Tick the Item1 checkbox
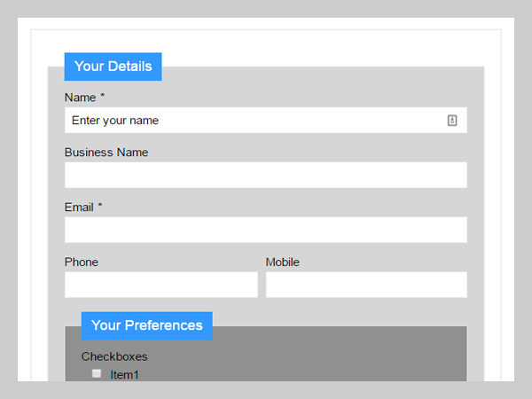Image resolution: width=532 pixels, height=399 pixels. (97, 374)
